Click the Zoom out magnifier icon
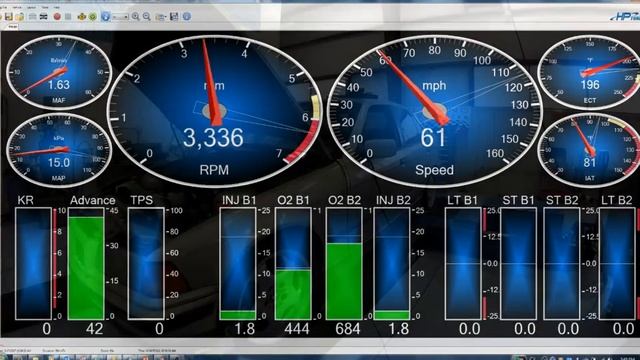The height and width of the screenshot is (360, 640). (147, 17)
